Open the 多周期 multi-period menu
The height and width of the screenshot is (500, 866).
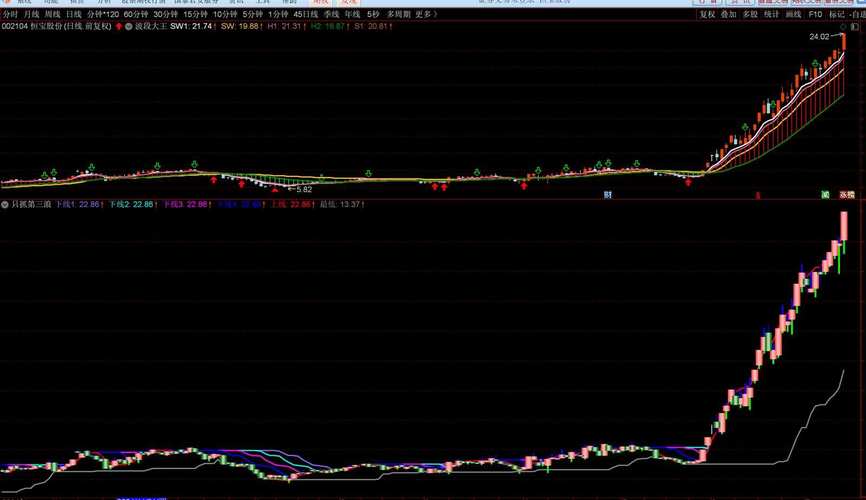(x=398, y=15)
